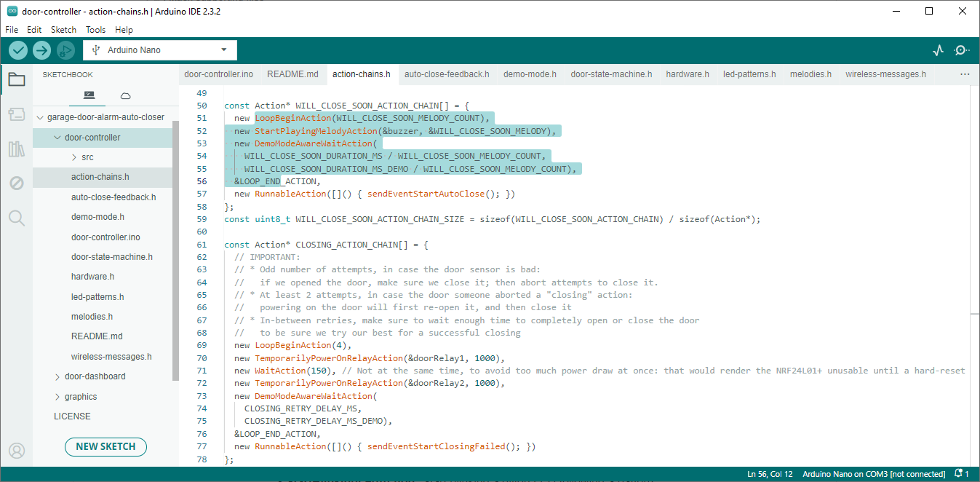980x482 pixels.
Task: Open the Serial Monitor icon
Action: [962, 50]
